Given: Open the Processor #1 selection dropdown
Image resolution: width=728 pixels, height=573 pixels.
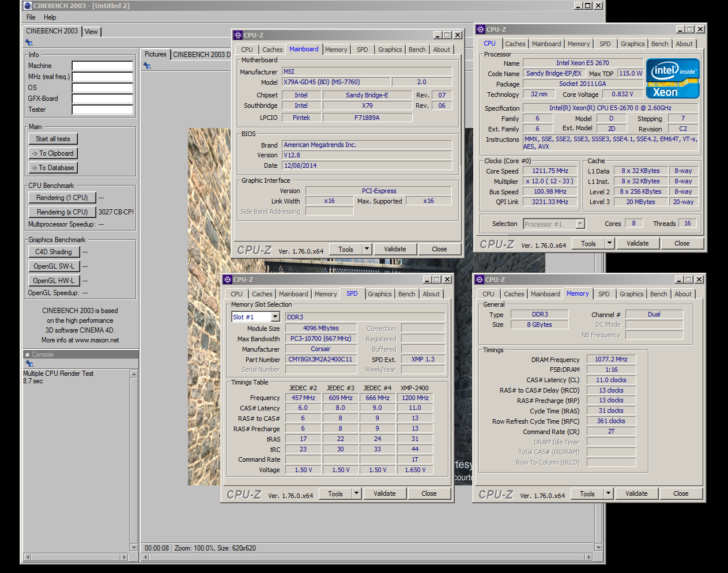Looking at the screenshot, I should point(580,224).
